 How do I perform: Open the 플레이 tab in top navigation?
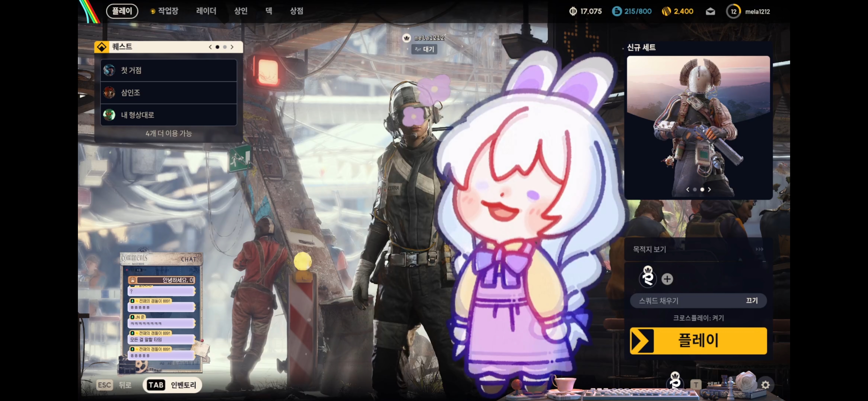click(122, 11)
